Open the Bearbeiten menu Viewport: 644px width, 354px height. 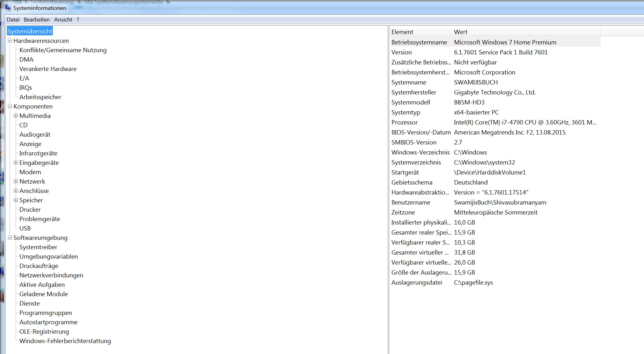click(x=37, y=20)
